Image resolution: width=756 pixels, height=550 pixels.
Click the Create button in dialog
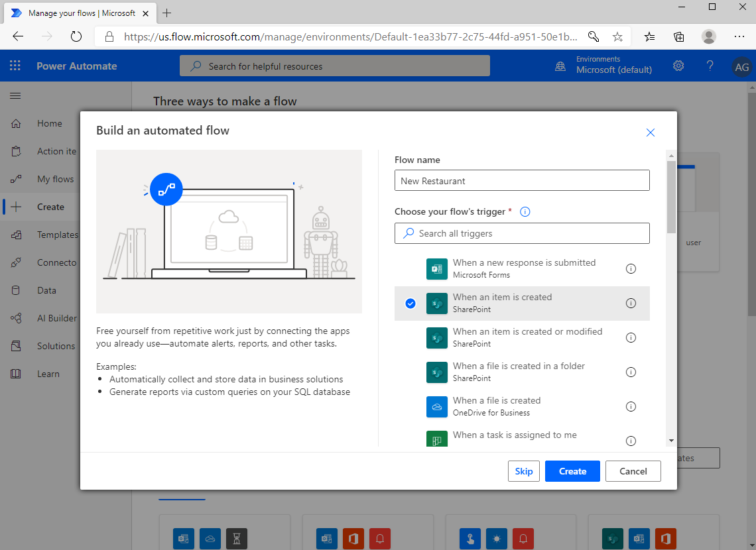(572, 471)
